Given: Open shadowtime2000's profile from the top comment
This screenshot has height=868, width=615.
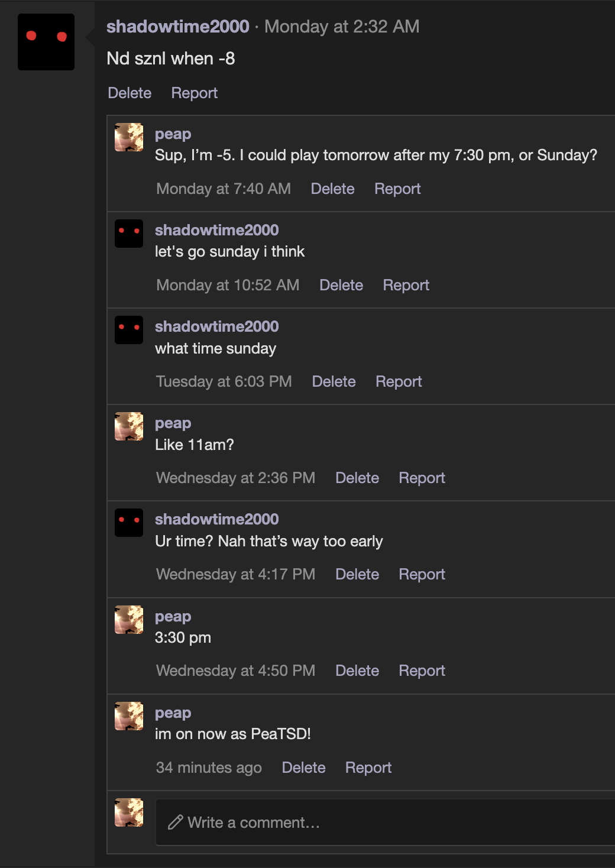Looking at the screenshot, I should pyautogui.click(x=177, y=27).
